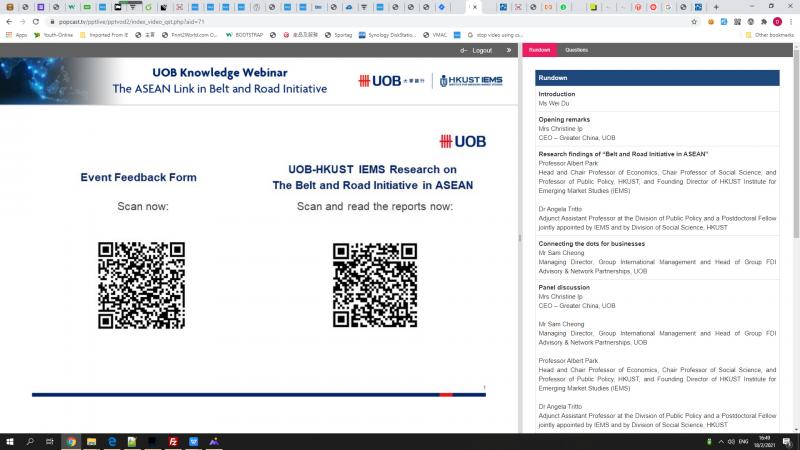Screen dimensions: 800x450
Task: Open the BOOTSTRAP bookmark
Action: [244, 35]
